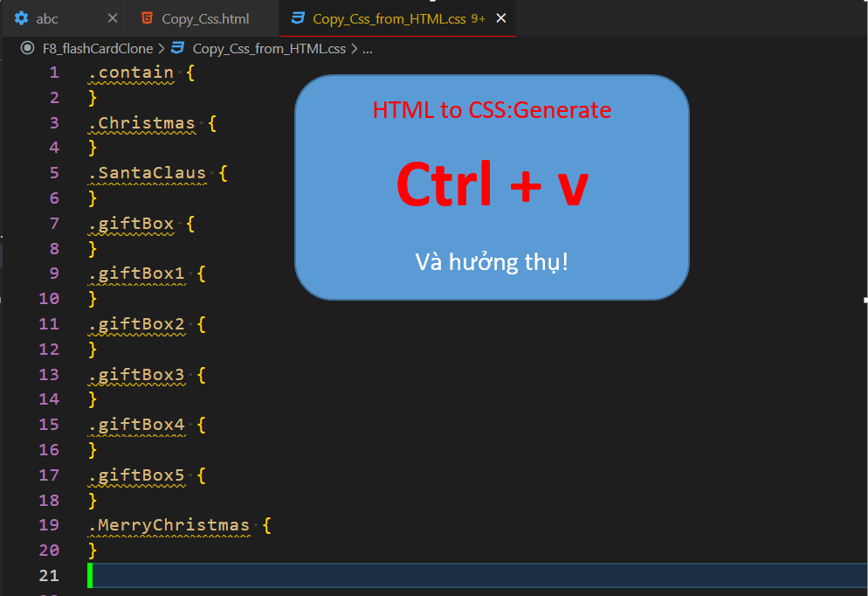
Task: Expand chevron after F8_flashCardClone breadcrumb
Action: coord(161,49)
